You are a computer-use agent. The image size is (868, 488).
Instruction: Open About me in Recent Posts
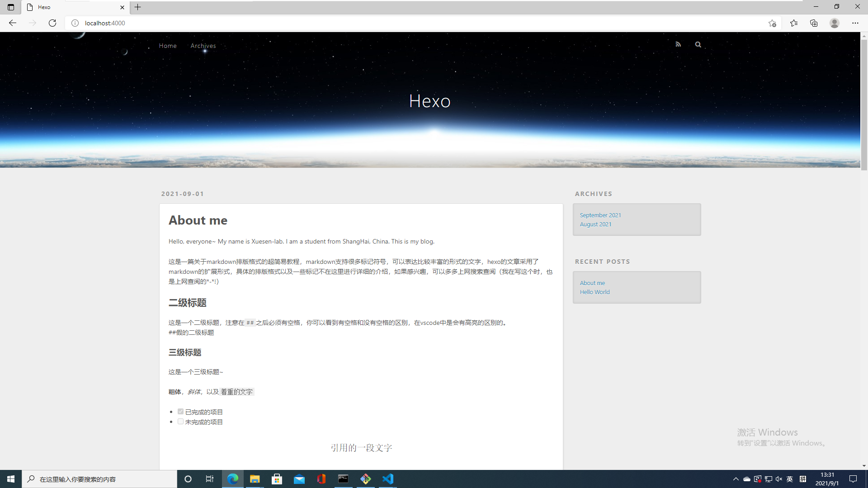[592, 283]
